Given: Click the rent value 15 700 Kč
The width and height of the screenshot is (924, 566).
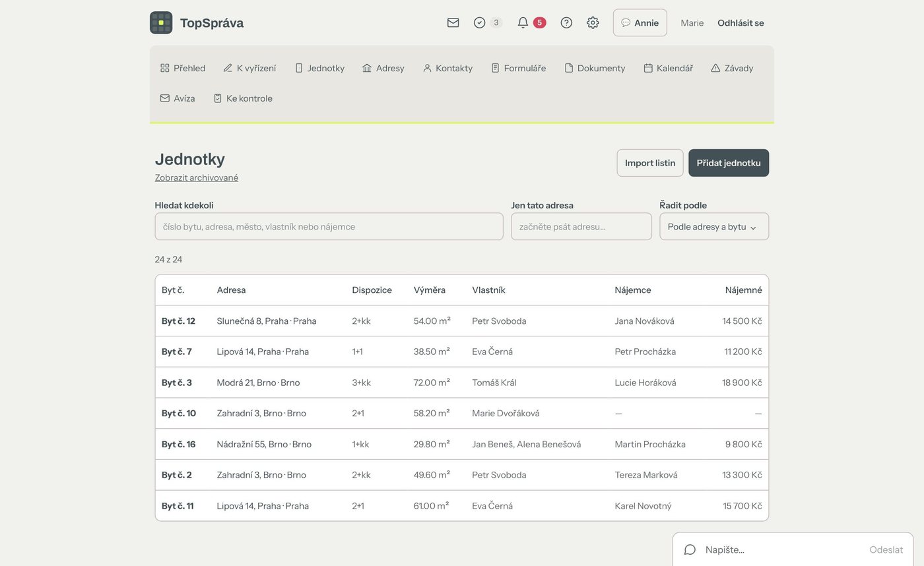Looking at the screenshot, I should (742, 506).
